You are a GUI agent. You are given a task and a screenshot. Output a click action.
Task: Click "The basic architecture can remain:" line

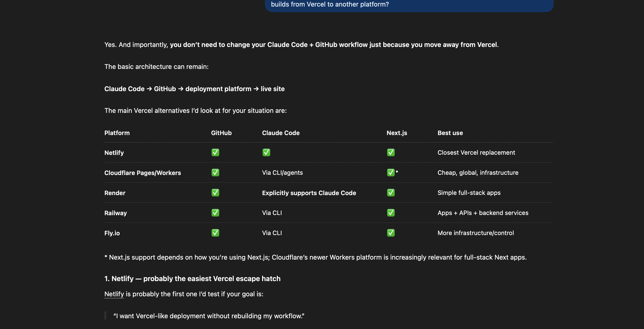click(x=157, y=67)
